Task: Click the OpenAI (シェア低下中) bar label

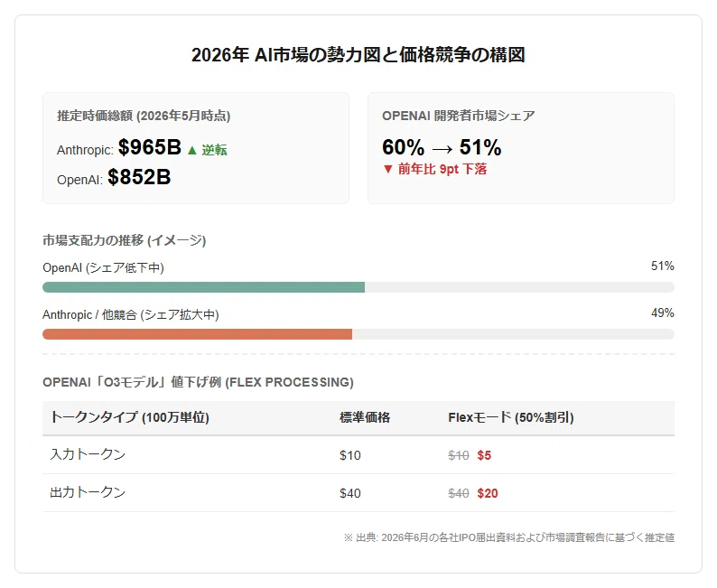Action: [103, 267]
